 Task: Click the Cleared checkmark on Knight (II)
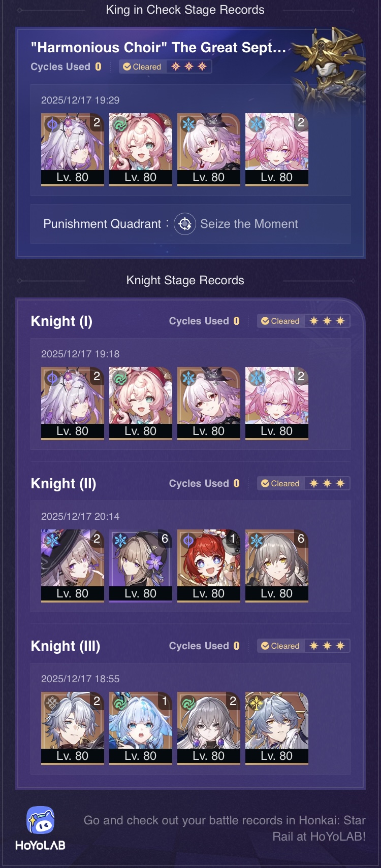tap(265, 483)
